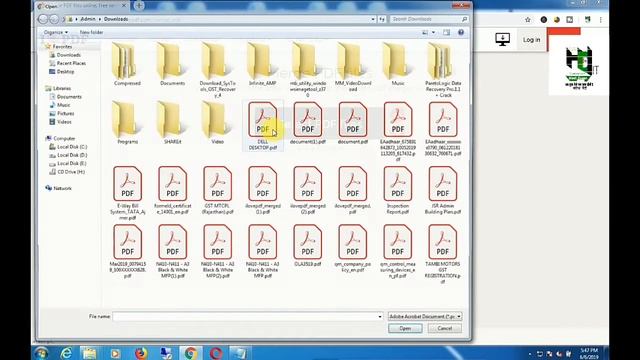Open the Music folder in file list
Screen dimensions: 640x360
click(x=398, y=65)
